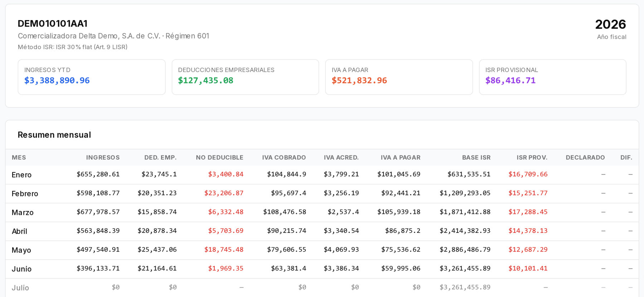The image size is (644, 297).
Task: Click Abril ISR prov. $14,378.13
Action: 528,231
